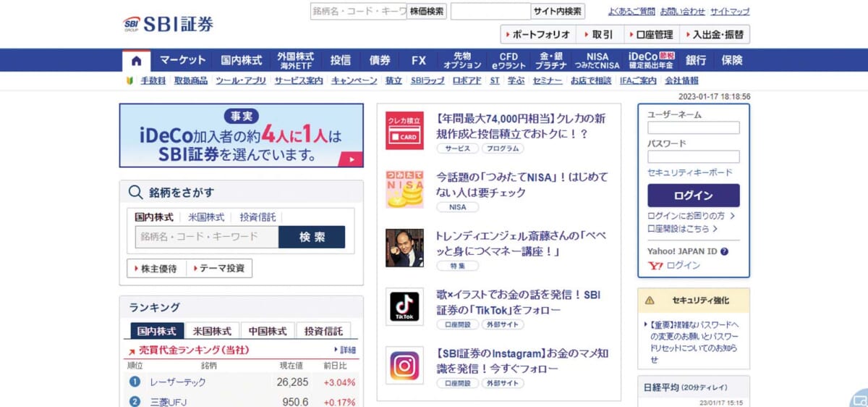The image size is (868, 407).
Task: Focus the top 銘柄名・コード search field
Action: (358, 11)
